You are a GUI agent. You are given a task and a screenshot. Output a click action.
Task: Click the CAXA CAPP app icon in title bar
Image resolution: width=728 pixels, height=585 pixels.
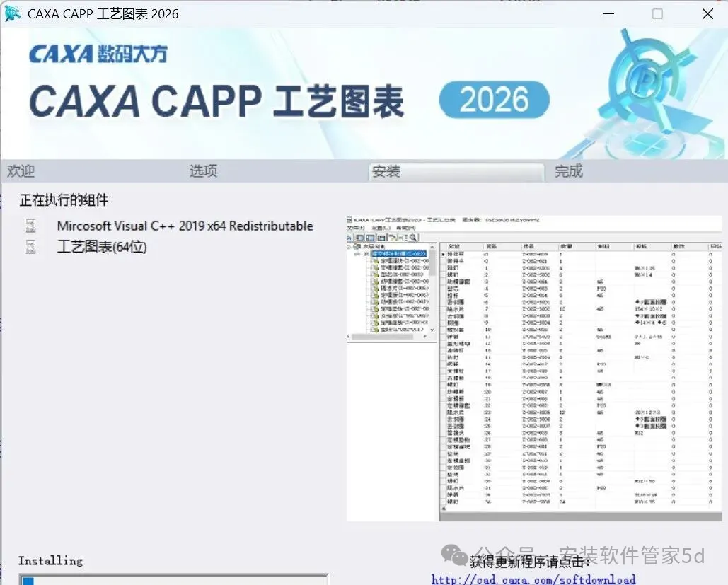coord(12,14)
